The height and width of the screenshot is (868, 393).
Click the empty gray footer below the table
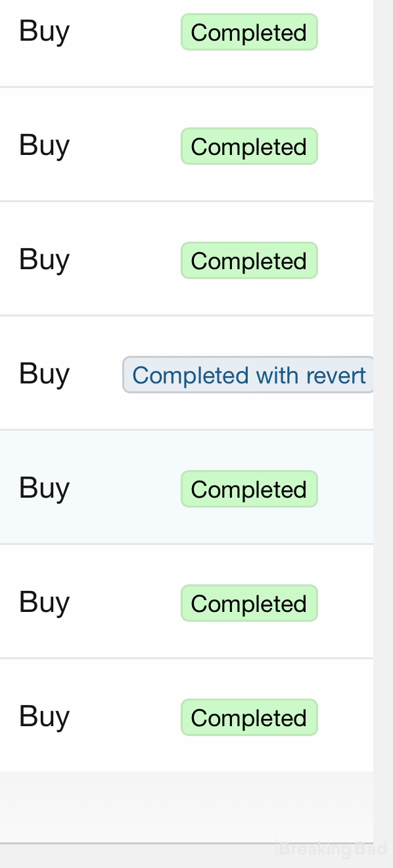pyautogui.click(x=187, y=807)
